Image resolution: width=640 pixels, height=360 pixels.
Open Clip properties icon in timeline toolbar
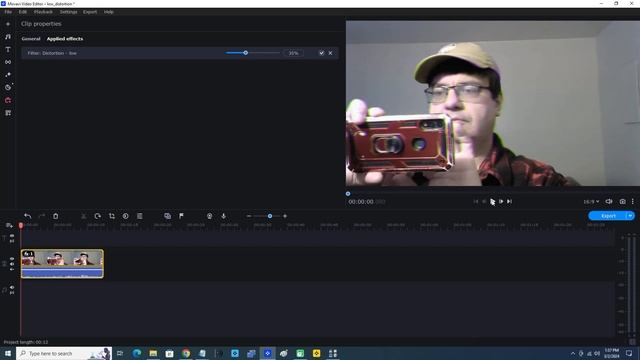click(140, 216)
